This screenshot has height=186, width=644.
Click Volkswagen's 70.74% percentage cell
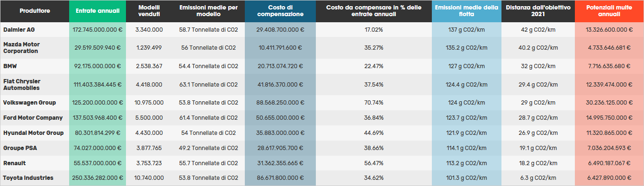click(374, 103)
